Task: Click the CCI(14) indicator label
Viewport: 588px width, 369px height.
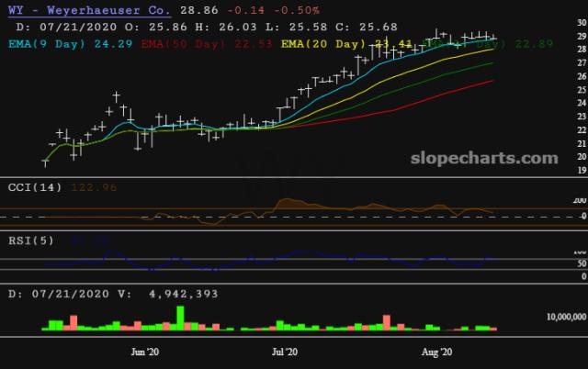Action: coord(34,187)
